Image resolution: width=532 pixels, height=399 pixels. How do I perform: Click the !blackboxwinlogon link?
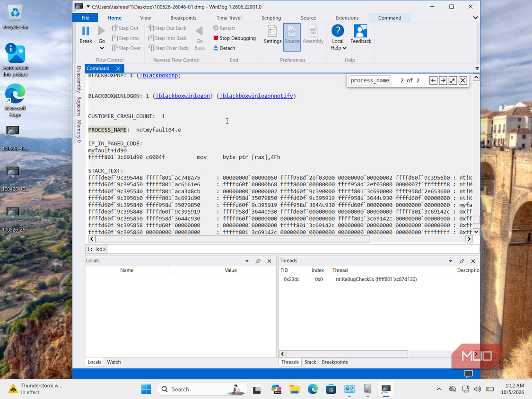point(183,96)
